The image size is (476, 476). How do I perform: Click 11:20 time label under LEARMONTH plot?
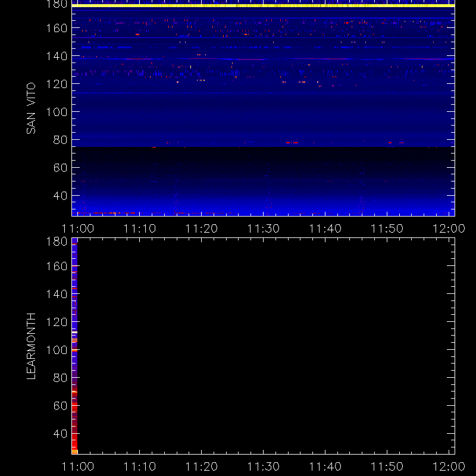[202, 466]
